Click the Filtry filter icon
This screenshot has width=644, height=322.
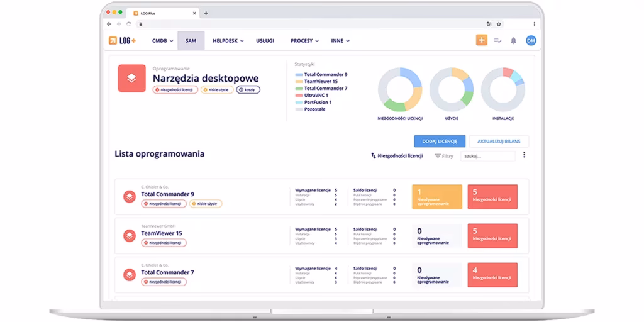click(438, 156)
